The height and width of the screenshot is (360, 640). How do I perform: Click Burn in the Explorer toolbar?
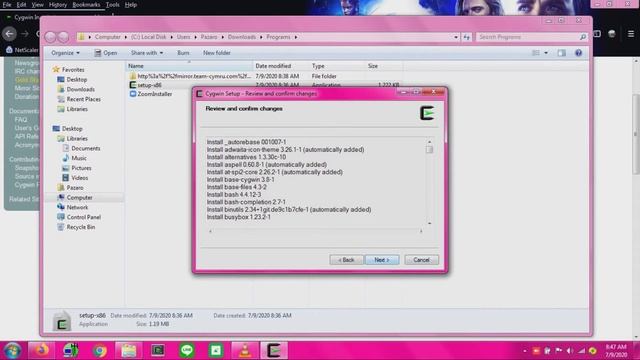click(x=183, y=53)
